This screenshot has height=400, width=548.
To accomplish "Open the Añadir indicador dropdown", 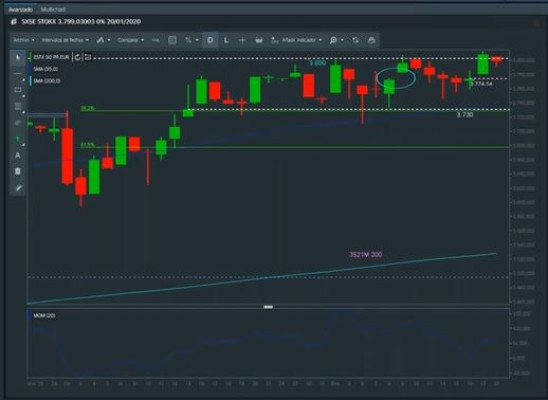I will 302,40.
